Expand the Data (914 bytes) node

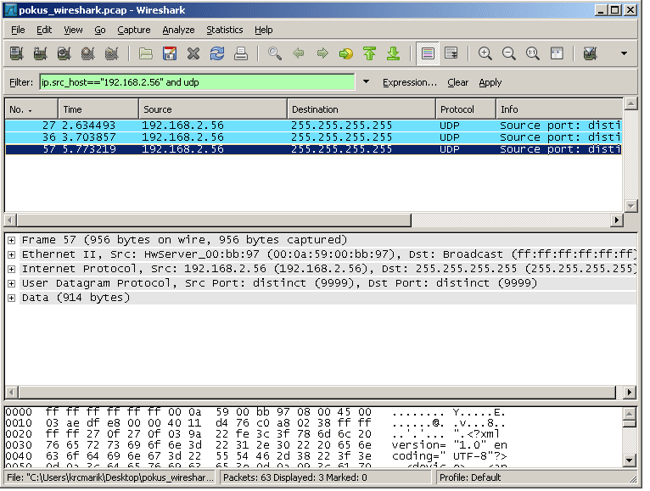click(12, 298)
